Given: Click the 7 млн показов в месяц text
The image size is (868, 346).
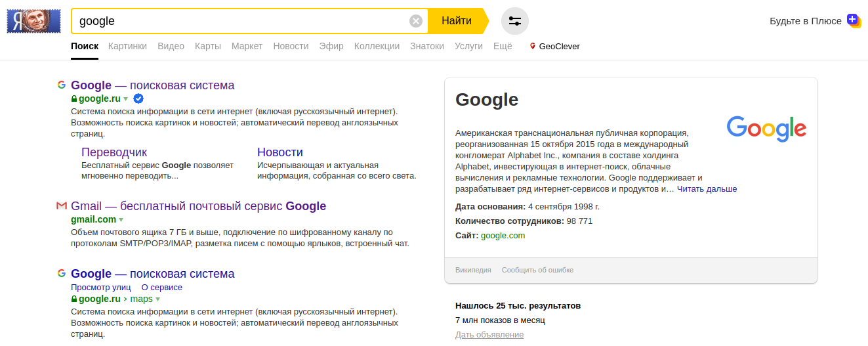Looking at the screenshot, I should point(500,320).
